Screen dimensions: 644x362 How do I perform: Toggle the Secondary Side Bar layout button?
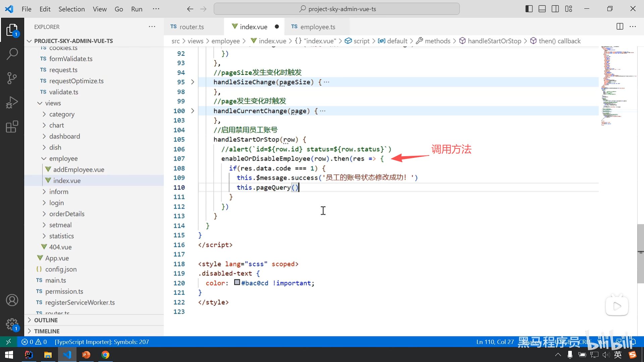[x=555, y=9]
